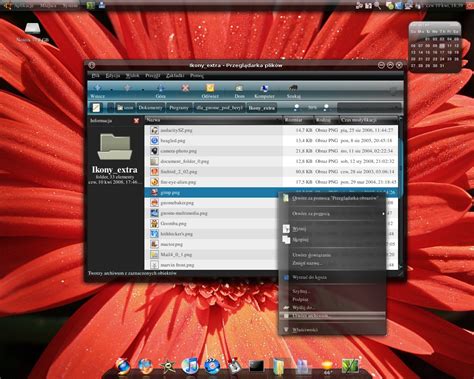Open the folder icon in the dock
Screen dimensions: 474x379
pos(279,366)
